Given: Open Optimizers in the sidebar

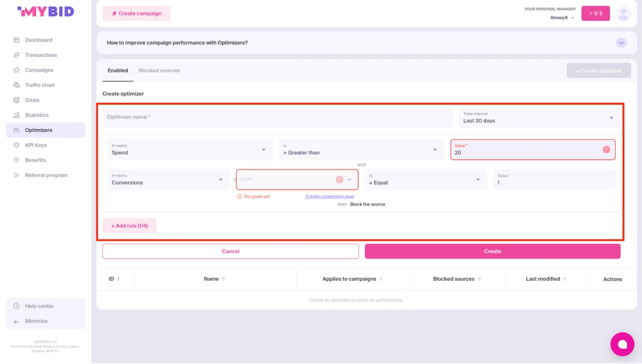Looking at the screenshot, I should 45,130.
